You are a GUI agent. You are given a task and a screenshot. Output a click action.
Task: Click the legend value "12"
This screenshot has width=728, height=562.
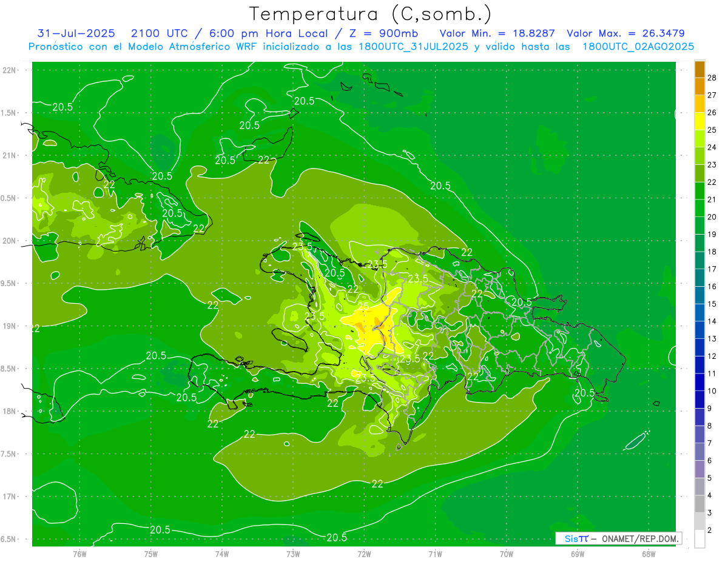tap(712, 356)
